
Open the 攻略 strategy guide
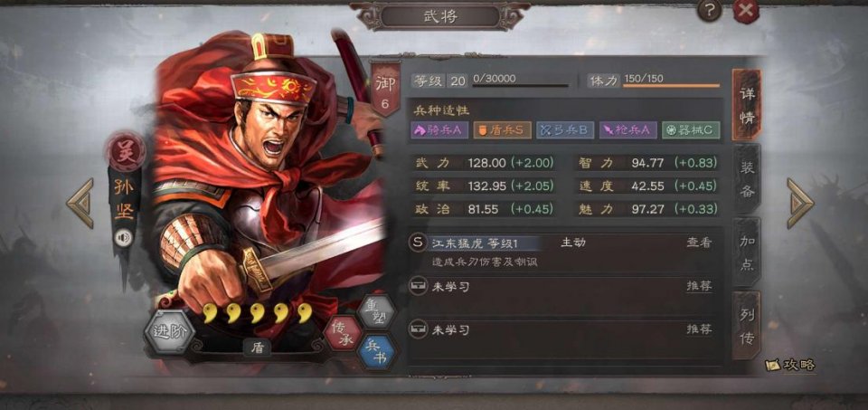pyautogui.click(x=790, y=365)
